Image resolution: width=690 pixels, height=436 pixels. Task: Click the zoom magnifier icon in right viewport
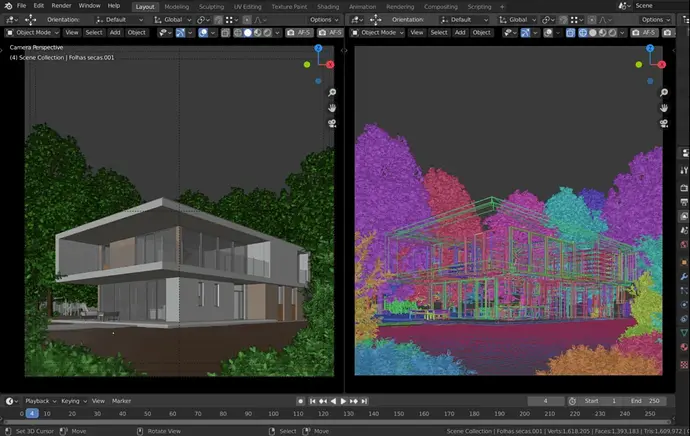point(664,92)
